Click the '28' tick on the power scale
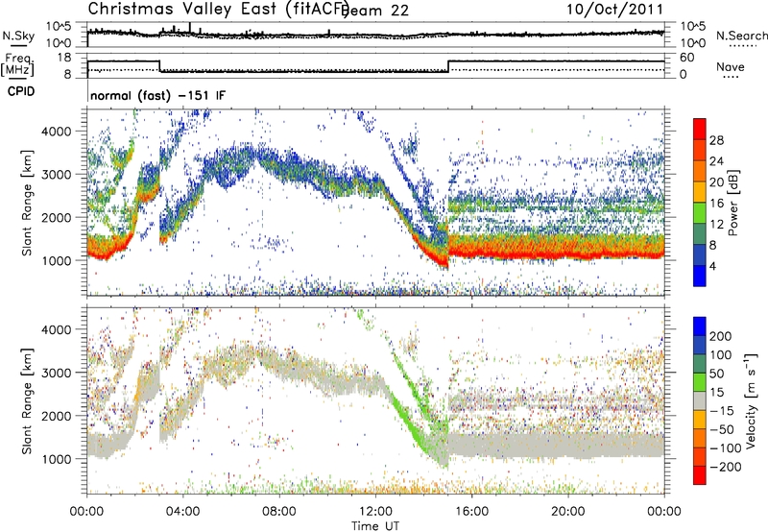Screen dimensions: 768x532 click(716, 140)
